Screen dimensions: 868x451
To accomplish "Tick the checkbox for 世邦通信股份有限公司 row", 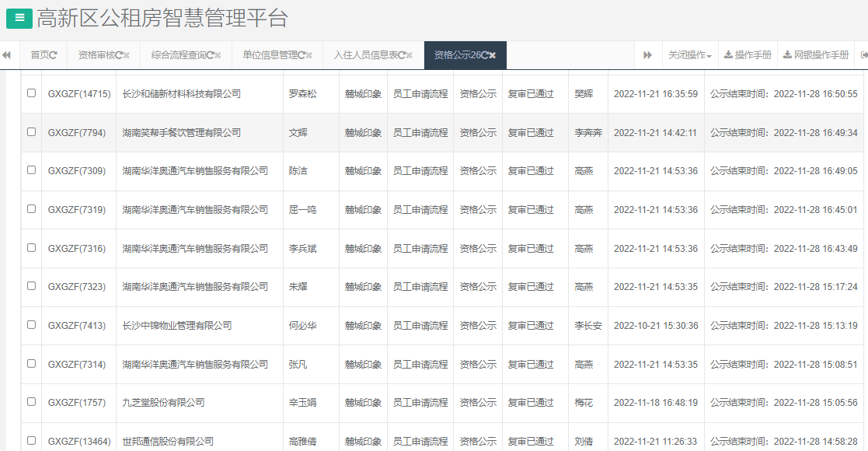I will 31,440.
